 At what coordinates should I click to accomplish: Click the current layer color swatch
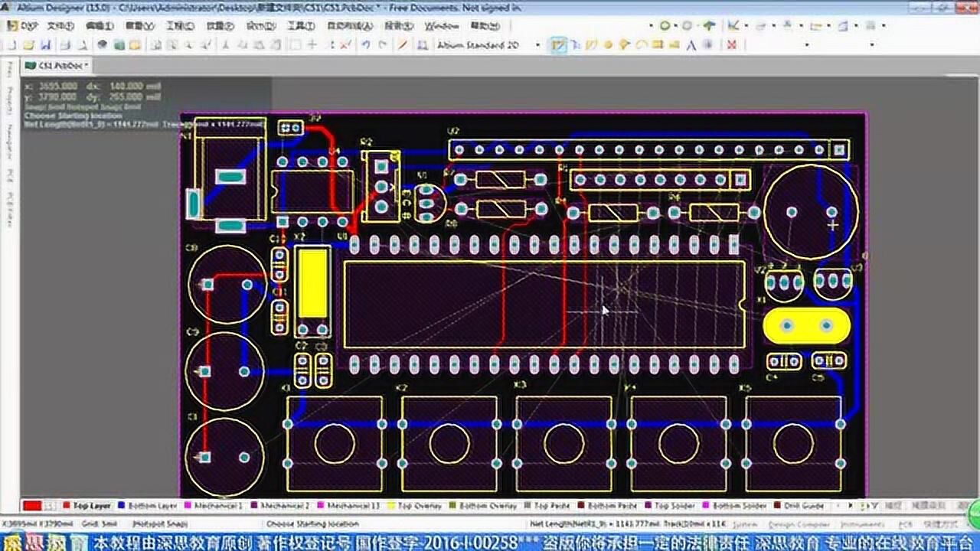[x=32, y=504]
